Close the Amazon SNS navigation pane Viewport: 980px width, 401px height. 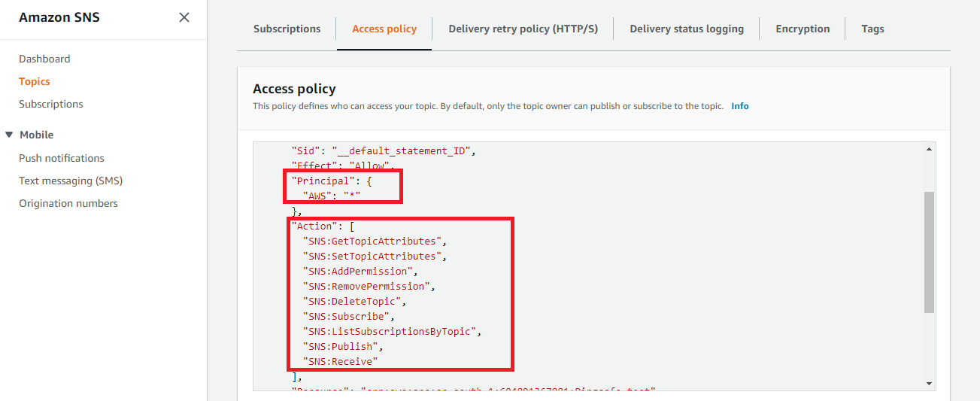tap(184, 17)
